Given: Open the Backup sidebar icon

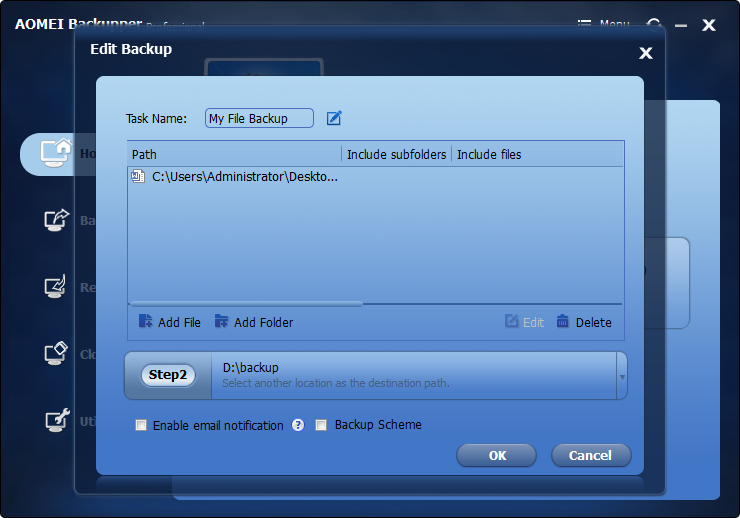Looking at the screenshot, I should [56, 220].
